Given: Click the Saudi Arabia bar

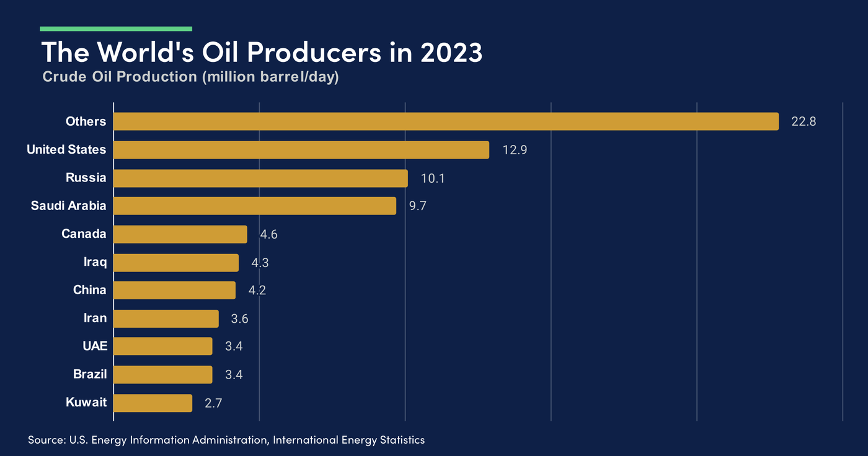Looking at the screenshot, I should 254,206.
